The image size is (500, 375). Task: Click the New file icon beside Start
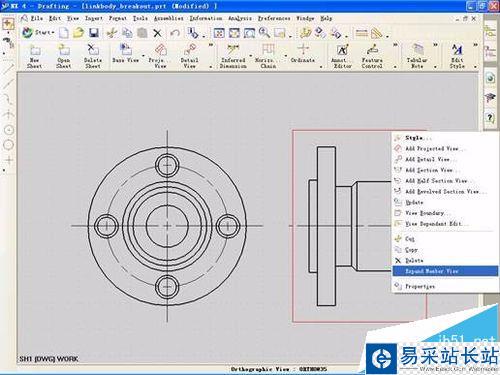point(64,33)
